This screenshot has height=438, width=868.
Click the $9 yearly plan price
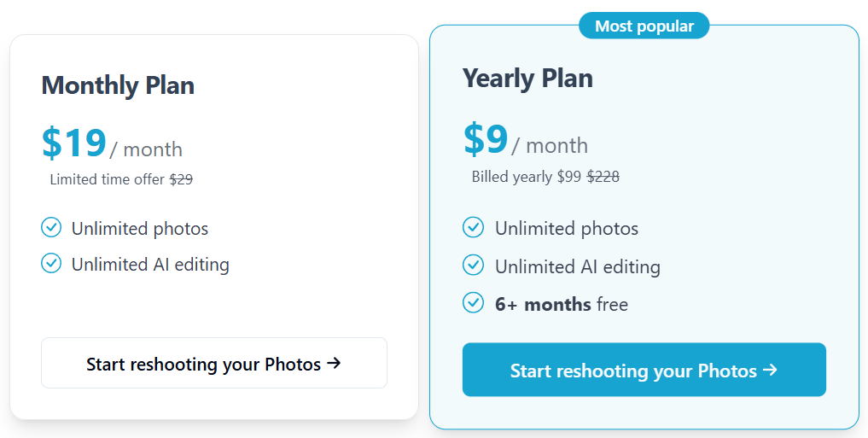[486, 139]
